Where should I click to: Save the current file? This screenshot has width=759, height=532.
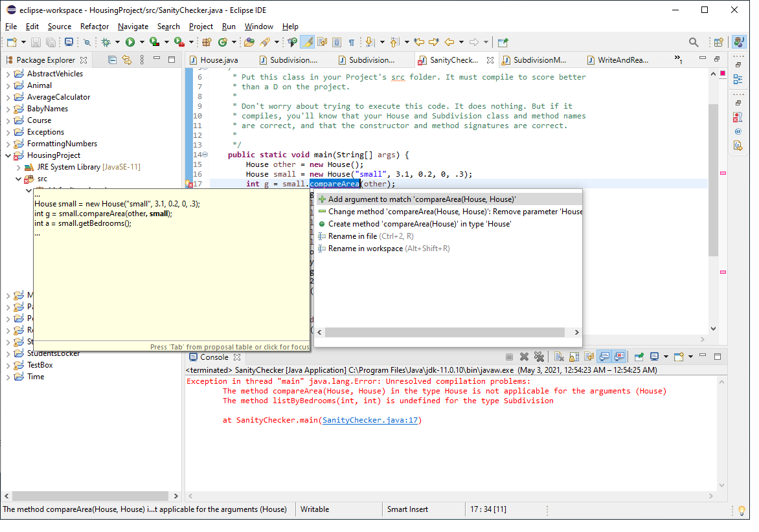coord(36,41)
